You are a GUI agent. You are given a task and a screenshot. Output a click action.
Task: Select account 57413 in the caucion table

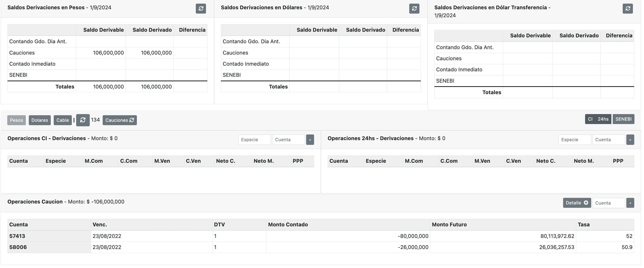point(17,236)
